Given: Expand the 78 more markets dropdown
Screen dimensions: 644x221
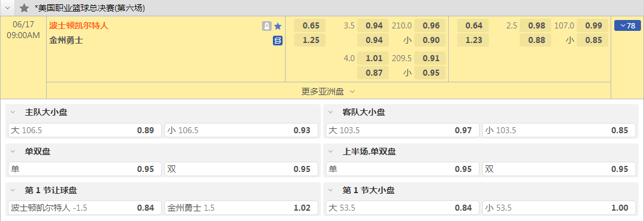Looking at the screenshot, I should click(x=627, y=26).
